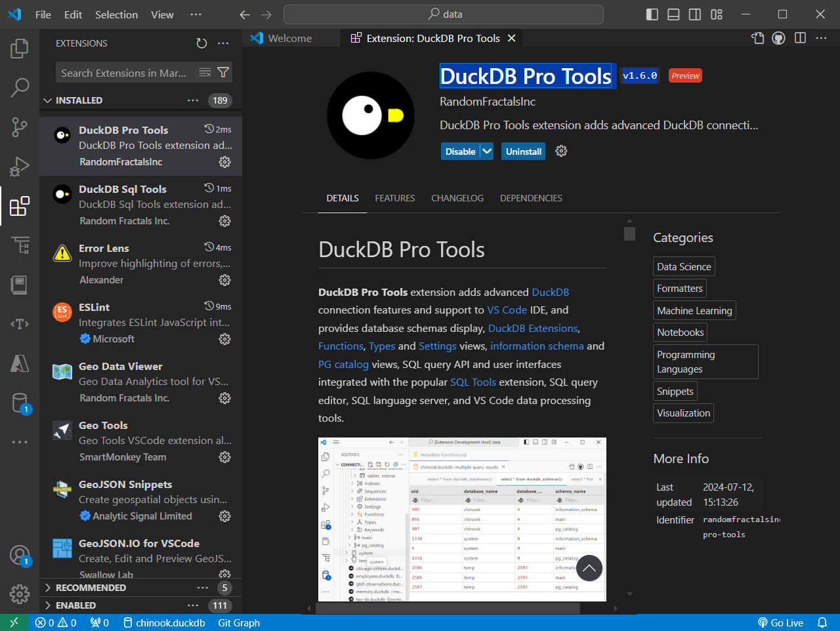The image size is (840, 631).
Task: Clear extensions search results icon
Action: (x=205, y=73)
